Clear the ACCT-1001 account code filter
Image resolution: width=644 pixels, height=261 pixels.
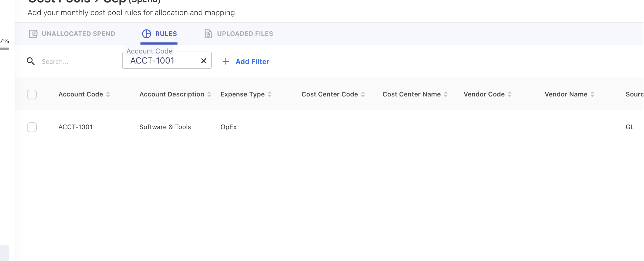pyautogui.click(x=204, y=61)
